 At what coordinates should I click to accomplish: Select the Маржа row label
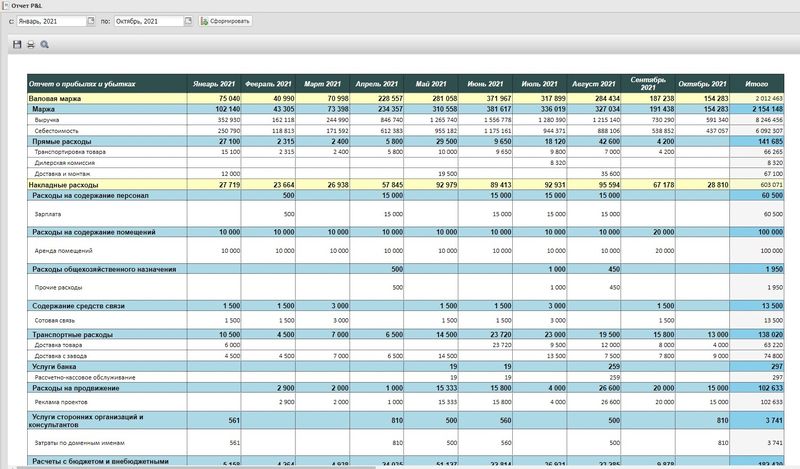43,109
